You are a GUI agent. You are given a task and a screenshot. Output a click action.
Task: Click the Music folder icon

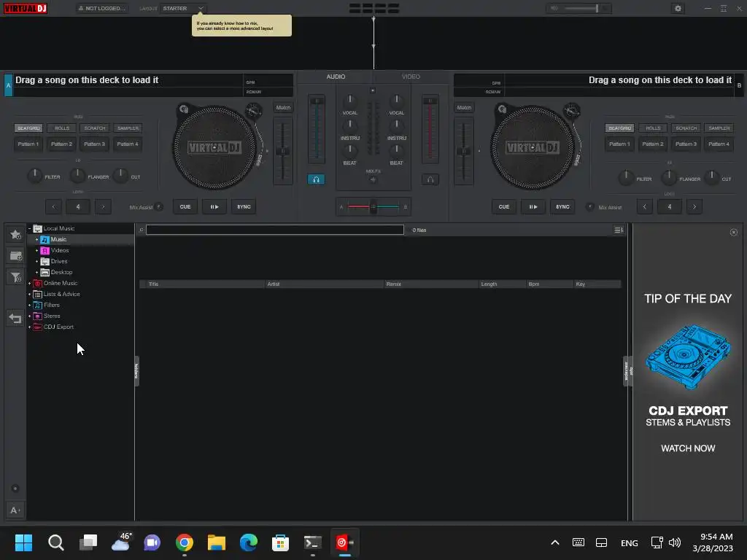pos(44,239)
